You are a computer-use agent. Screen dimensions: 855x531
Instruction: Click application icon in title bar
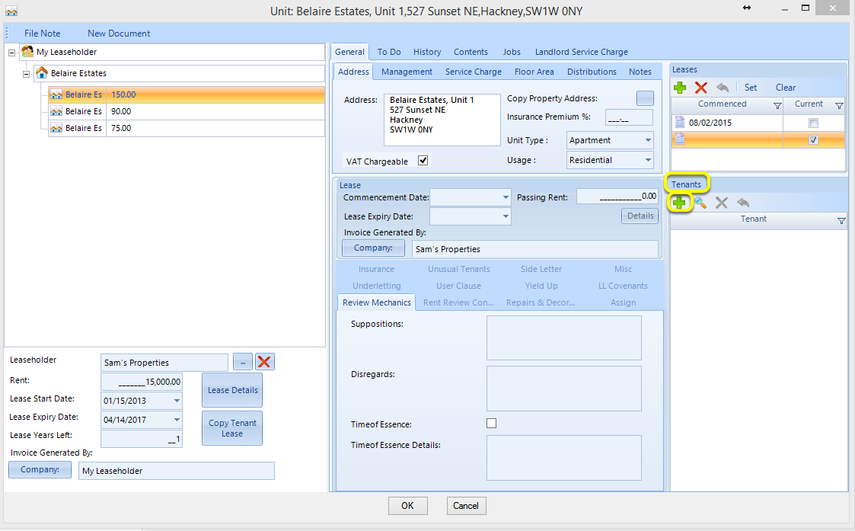click(x=11, y=10)
